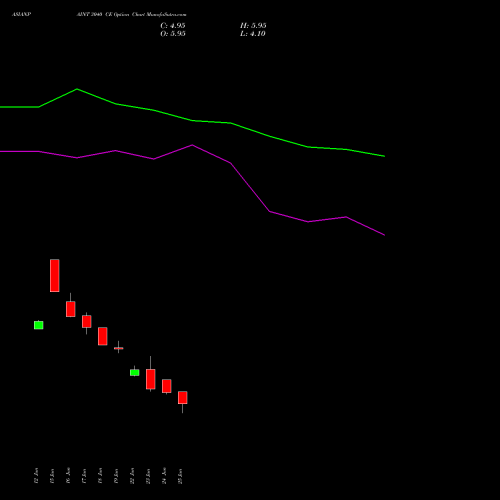Click the 22 date label on axis
The image size is (500, 500).
132,476
